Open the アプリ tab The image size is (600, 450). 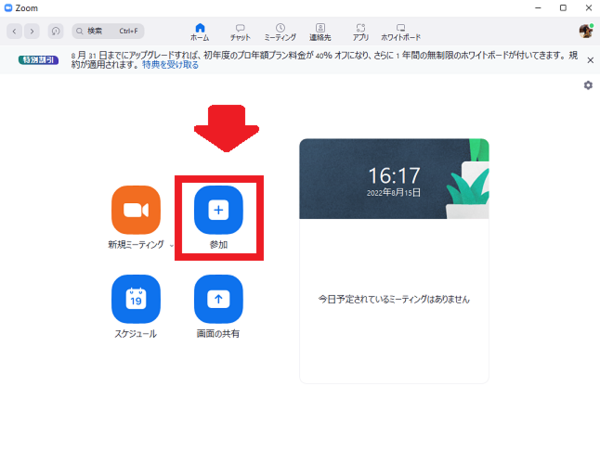(360, 32)
